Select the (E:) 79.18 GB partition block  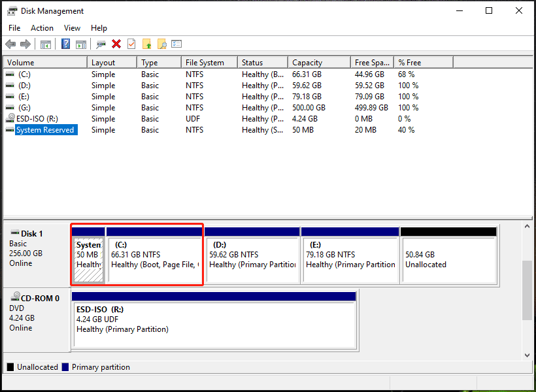point(350,255)
